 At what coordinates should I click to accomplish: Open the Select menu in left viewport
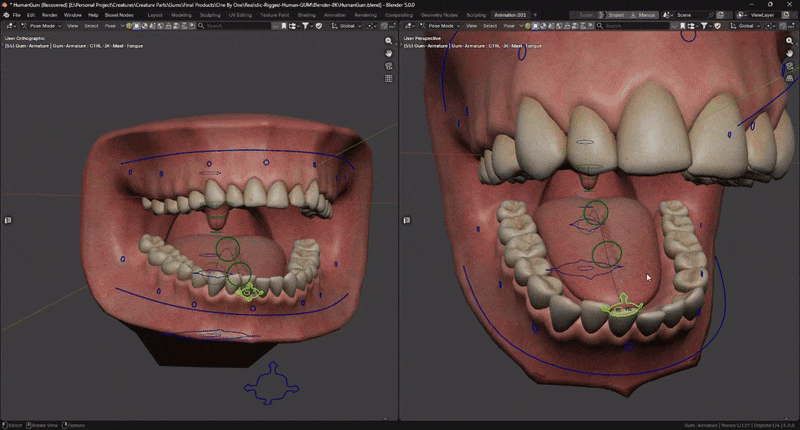[x=91, y=26]
